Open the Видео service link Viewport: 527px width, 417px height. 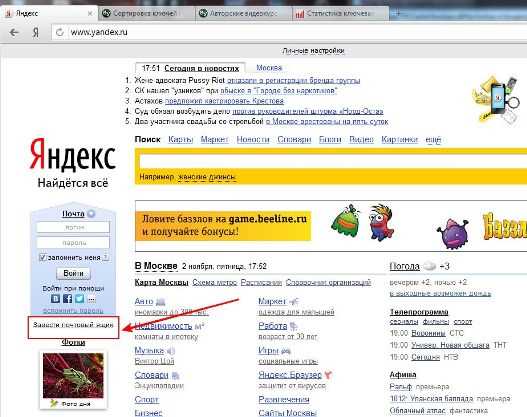click(x=361, y=139)
